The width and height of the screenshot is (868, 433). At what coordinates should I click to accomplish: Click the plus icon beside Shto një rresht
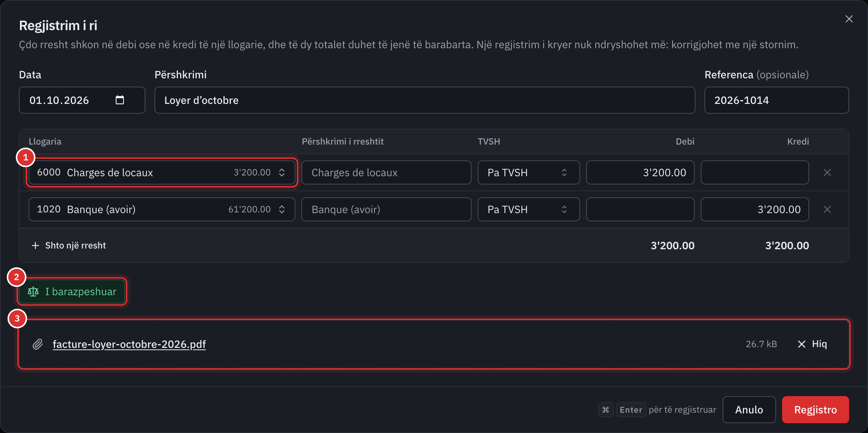[x=35, y=245]
